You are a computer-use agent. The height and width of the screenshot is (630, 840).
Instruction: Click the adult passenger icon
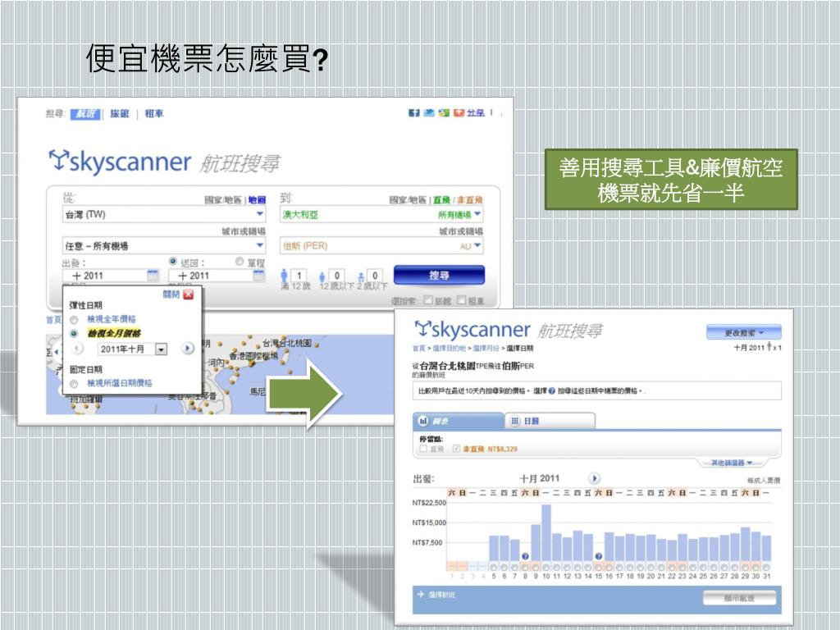click(x=285, y=276)
